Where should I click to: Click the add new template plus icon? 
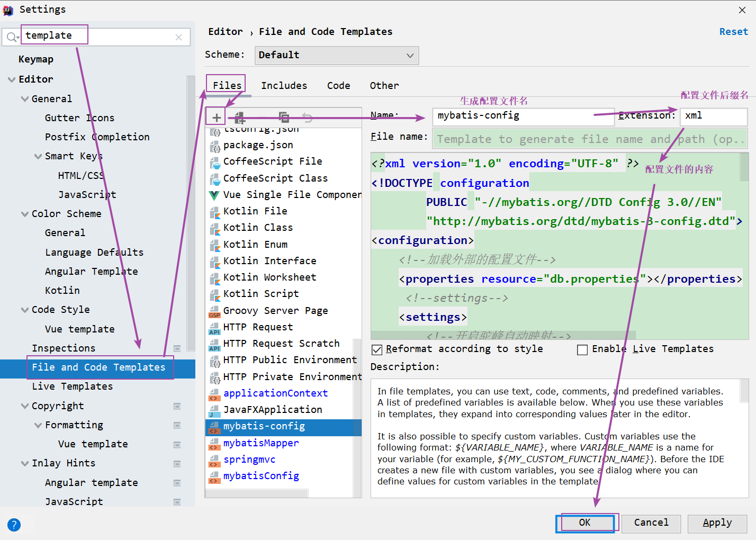[x=216, y=118]
